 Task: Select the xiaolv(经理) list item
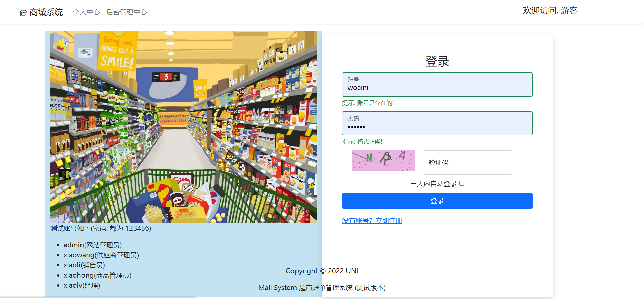(82, 285)
